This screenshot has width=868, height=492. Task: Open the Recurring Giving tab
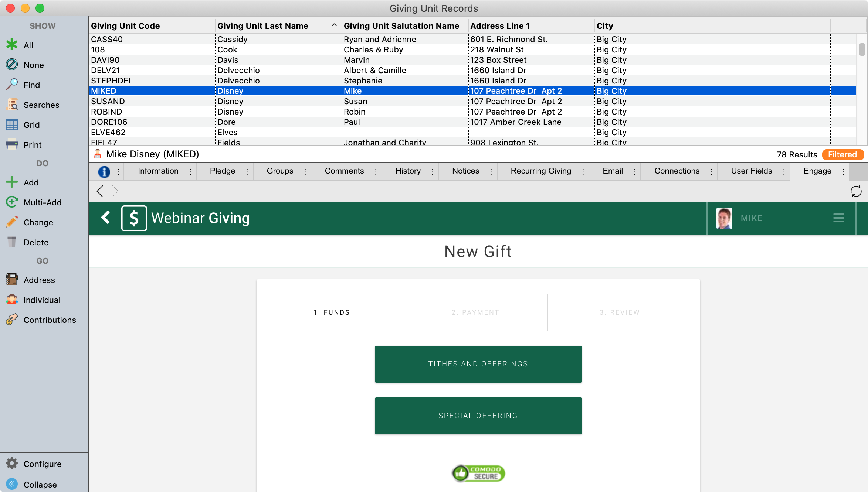(540, 171)
